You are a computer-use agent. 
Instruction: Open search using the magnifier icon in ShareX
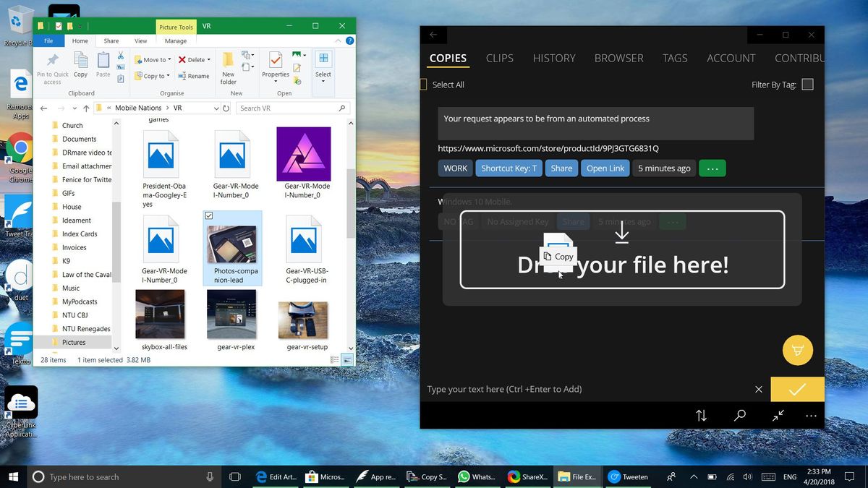[739, 416]
